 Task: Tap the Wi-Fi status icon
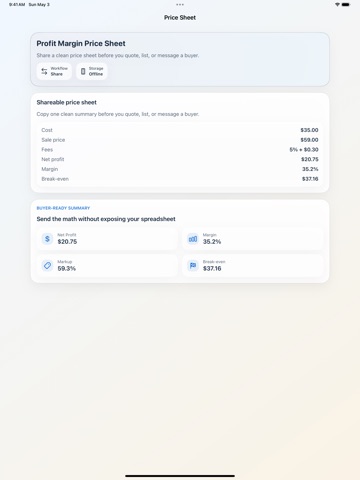pyautogui.click(x=337, y=5)
